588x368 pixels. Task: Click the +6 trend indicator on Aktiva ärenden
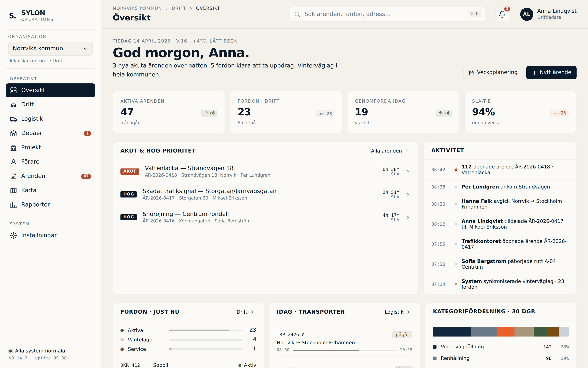click(209, 113)
